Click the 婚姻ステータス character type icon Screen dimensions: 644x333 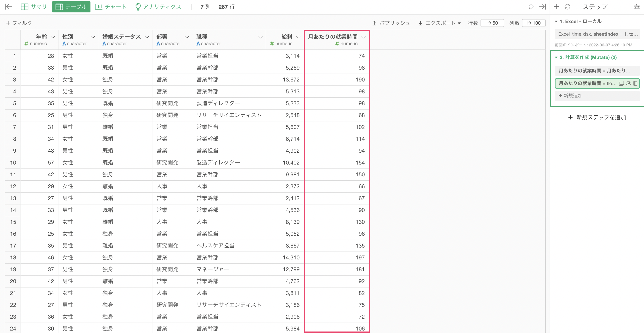[x=104, y=44]
